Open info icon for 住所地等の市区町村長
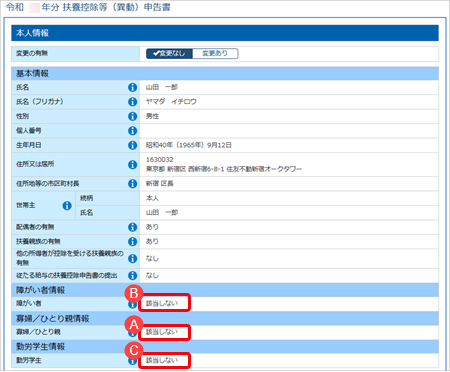 [133, 184]
